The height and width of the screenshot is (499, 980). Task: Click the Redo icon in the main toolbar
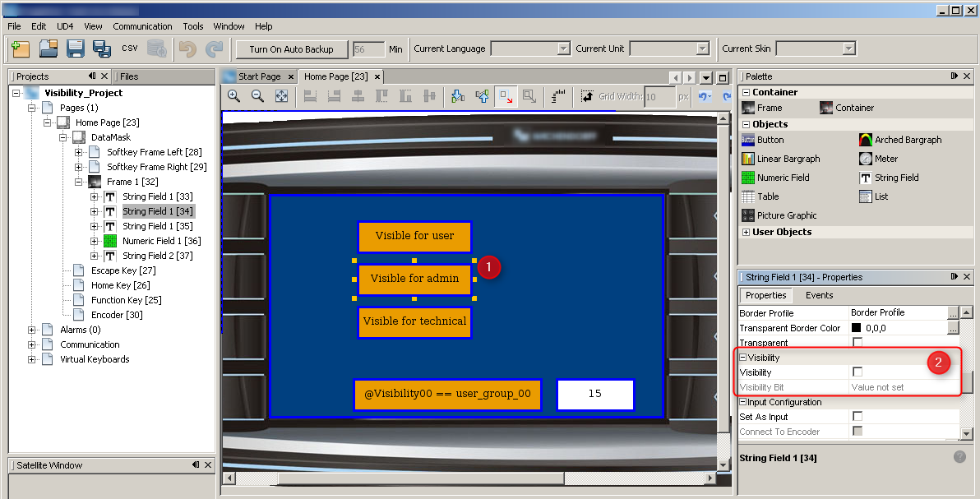215,49
